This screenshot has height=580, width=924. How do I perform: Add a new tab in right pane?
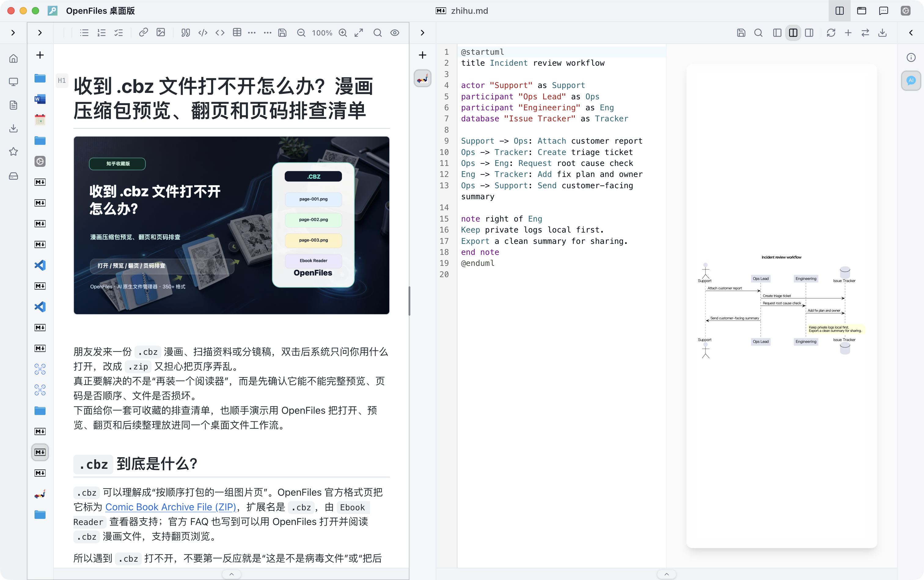422,55
